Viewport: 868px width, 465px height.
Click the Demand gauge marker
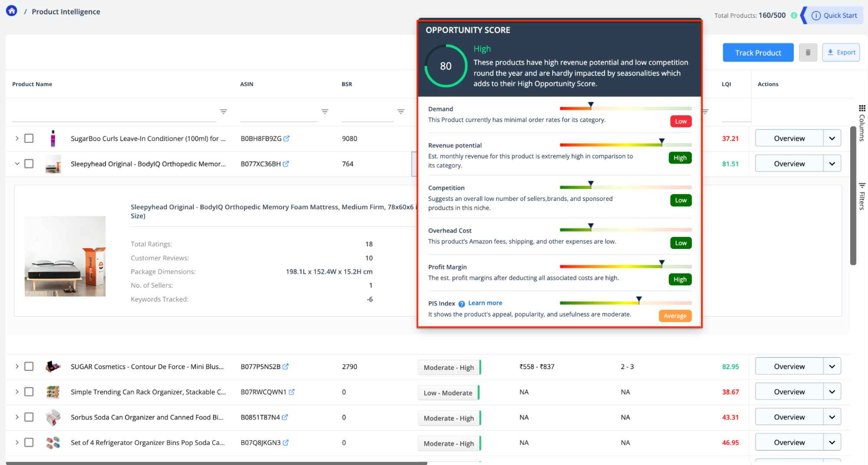[591, 105]
